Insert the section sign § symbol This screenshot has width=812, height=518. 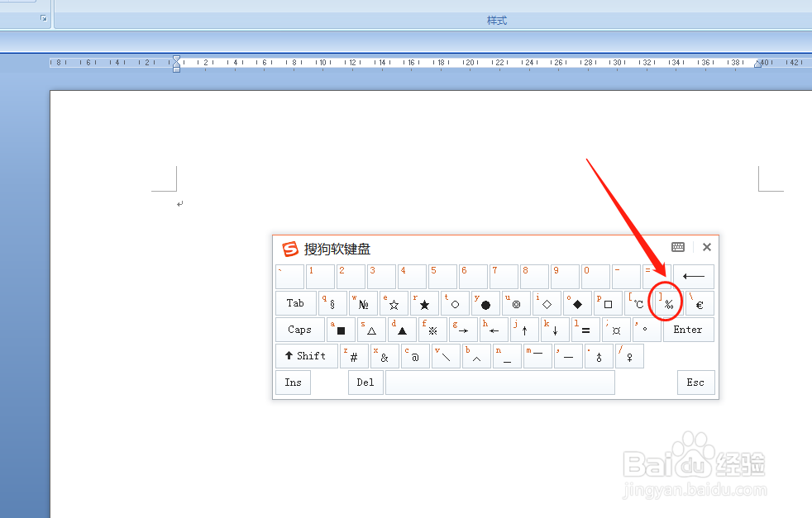[332, 303]
